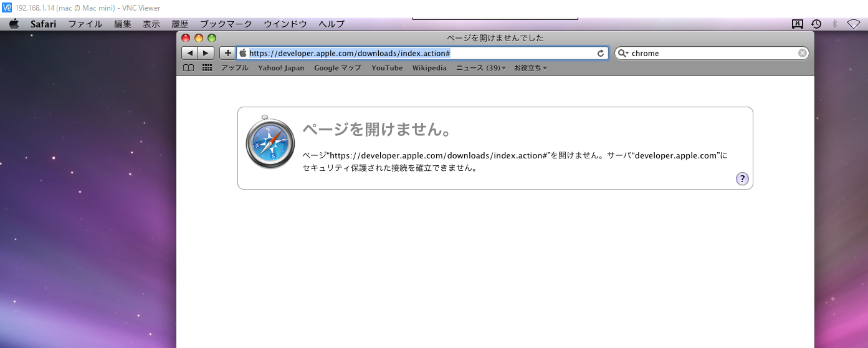The width and height of the screenshot is (868, 348).
Task: Open the 履歴 menu
Action: [x=180, y=24]
